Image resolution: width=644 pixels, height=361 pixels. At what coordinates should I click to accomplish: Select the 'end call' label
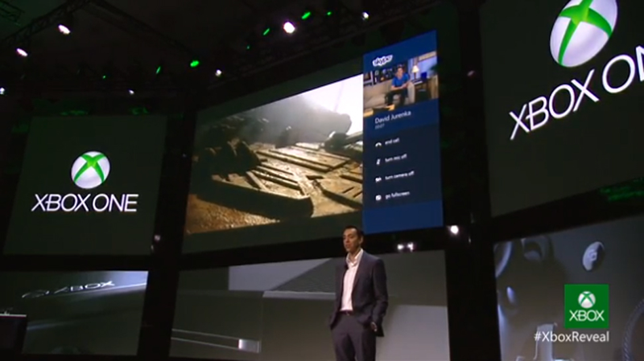coord(392,142)
